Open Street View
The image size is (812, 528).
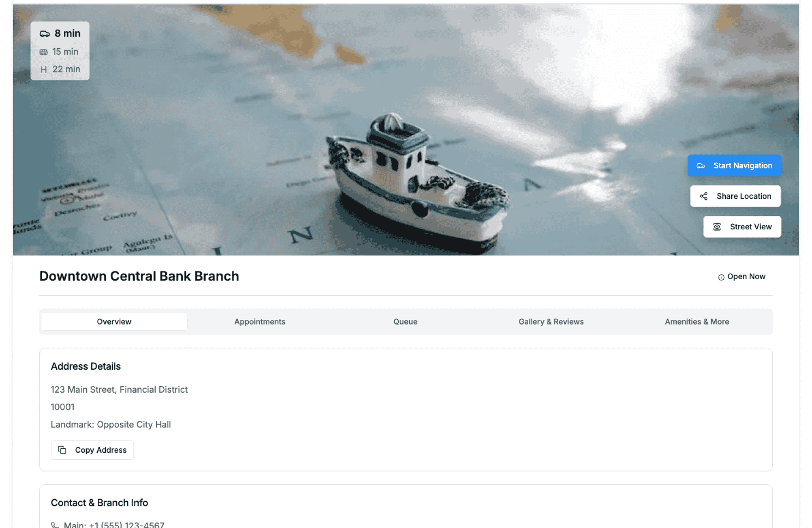(742, 227)
